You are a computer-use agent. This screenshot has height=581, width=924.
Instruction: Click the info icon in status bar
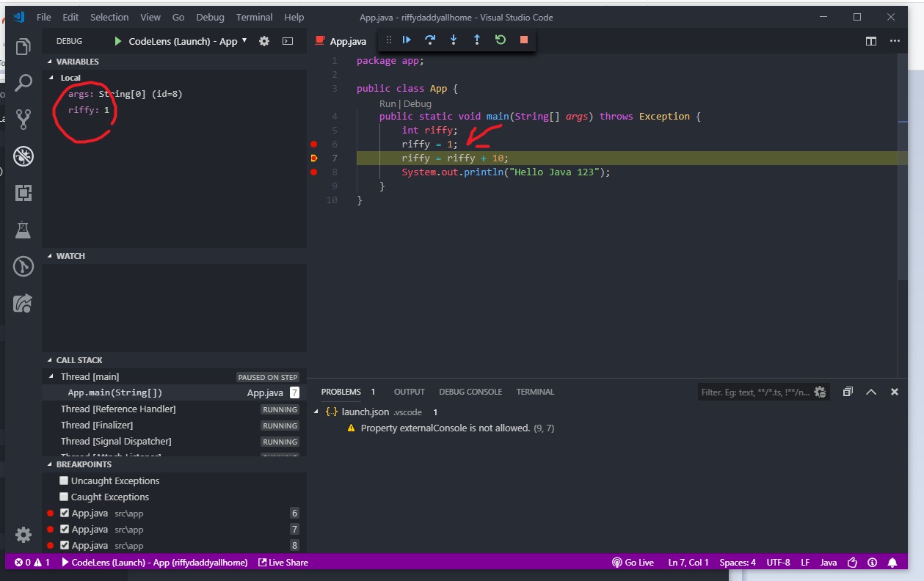tap(873, 563)
